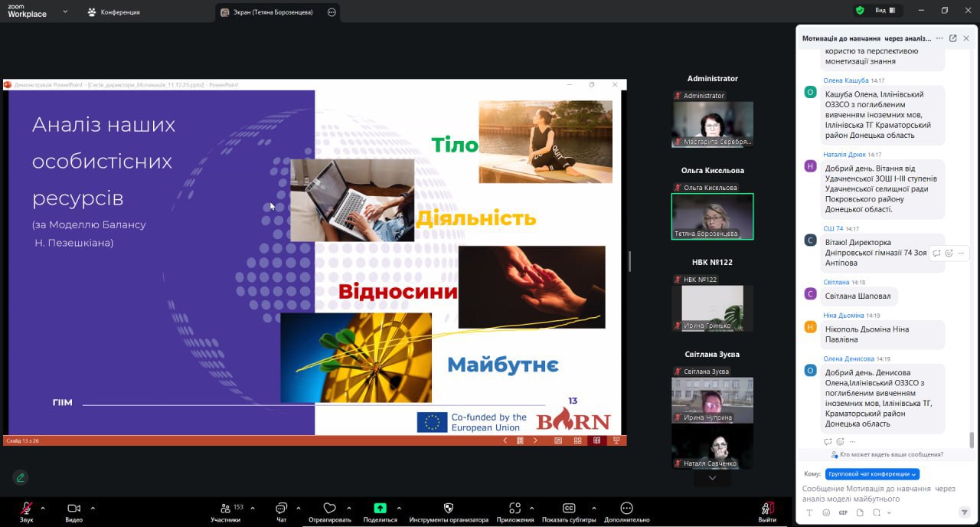Click the Отреагировать heart reaction icon
This screenshot has height=527, width=980.
pos(329,508)
